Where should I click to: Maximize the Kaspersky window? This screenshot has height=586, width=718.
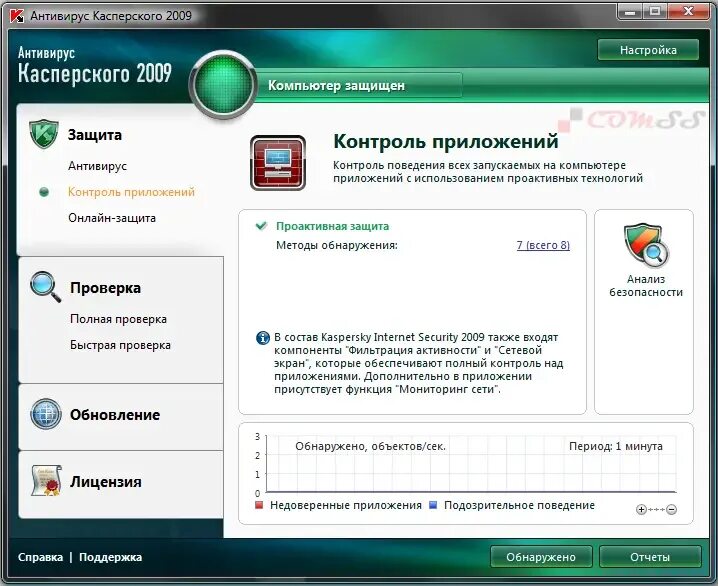[x=655, y=11]
